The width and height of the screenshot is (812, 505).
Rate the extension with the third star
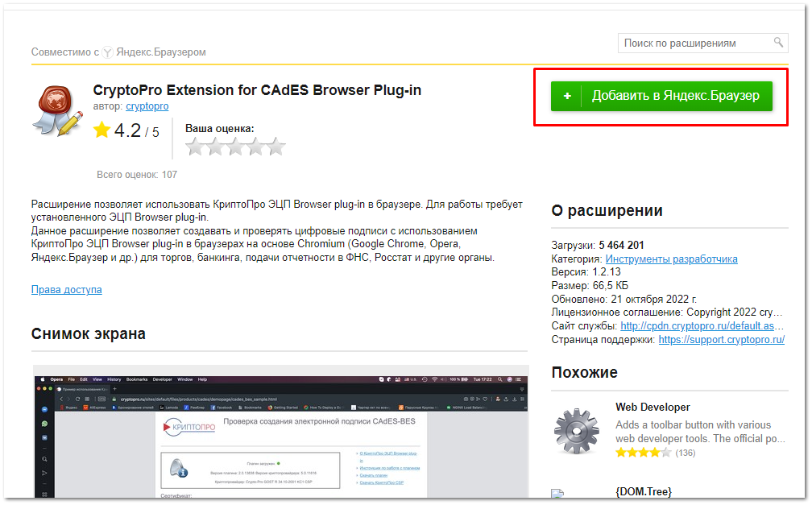[x=235, y=147]
